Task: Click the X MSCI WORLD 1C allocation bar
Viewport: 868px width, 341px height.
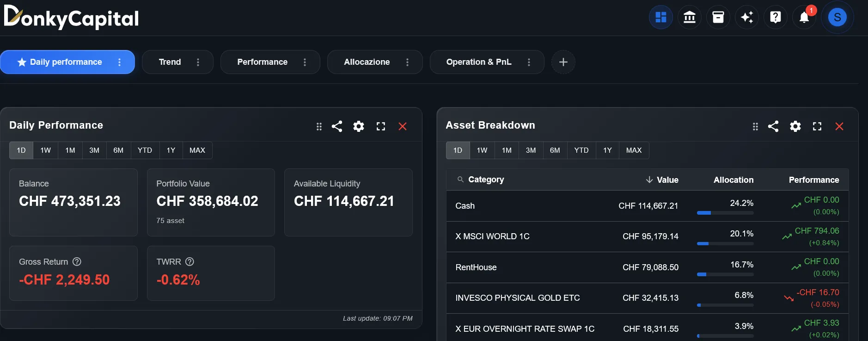Action: tap(725, 243)
